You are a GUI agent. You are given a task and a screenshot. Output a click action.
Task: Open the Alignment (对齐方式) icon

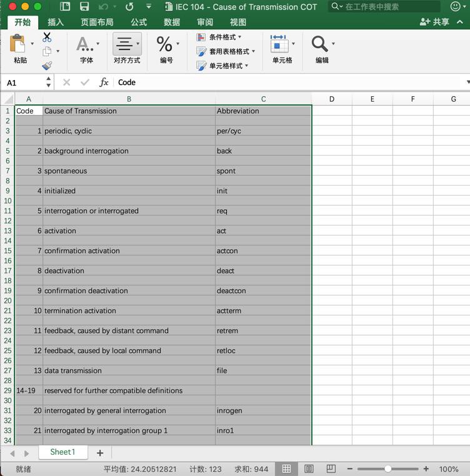[124, 44]
